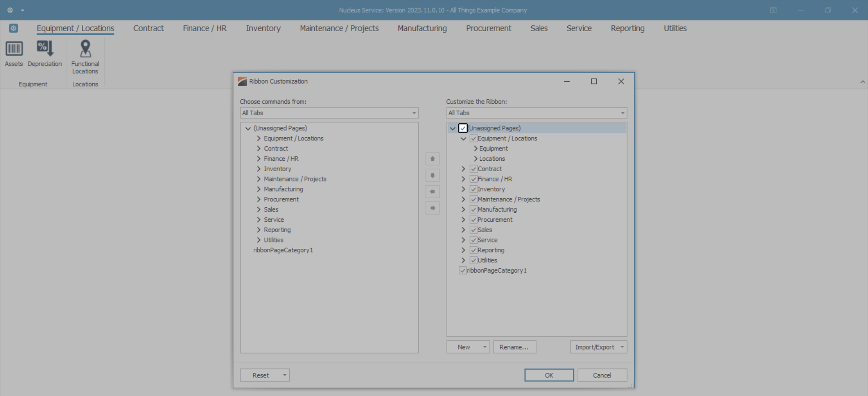Maximize the Ribbon Customization dialog

pos(594,81)
